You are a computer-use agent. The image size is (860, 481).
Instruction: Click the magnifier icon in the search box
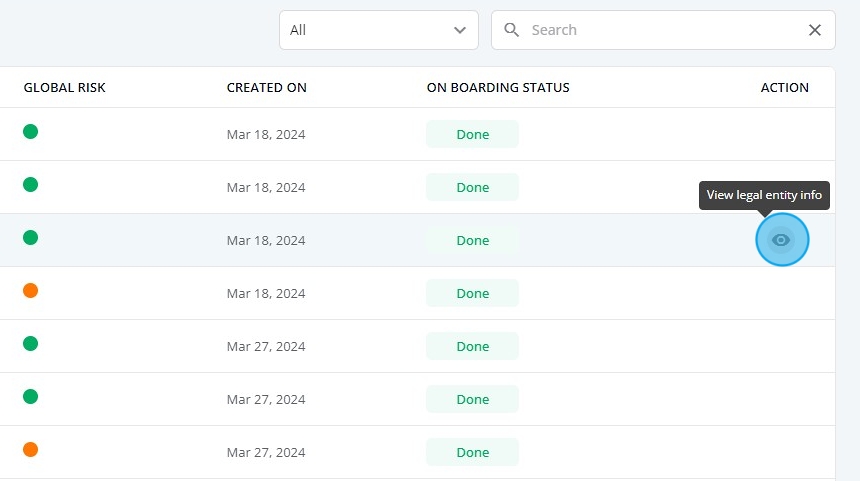(511, 30)
